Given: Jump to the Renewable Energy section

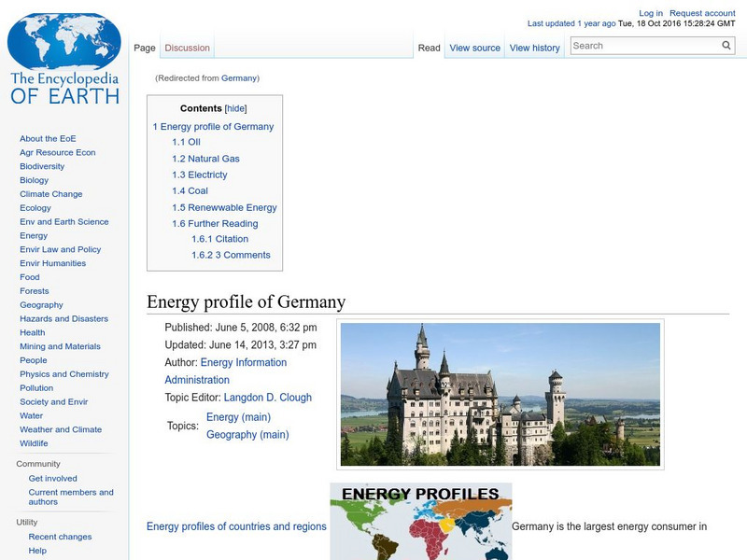Looking at the screenshot, I should pyautogui.click(x=223, y=207).
